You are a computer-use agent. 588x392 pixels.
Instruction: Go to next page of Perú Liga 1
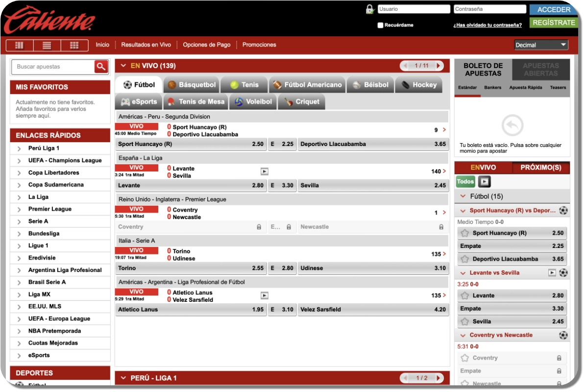point(439,378)
